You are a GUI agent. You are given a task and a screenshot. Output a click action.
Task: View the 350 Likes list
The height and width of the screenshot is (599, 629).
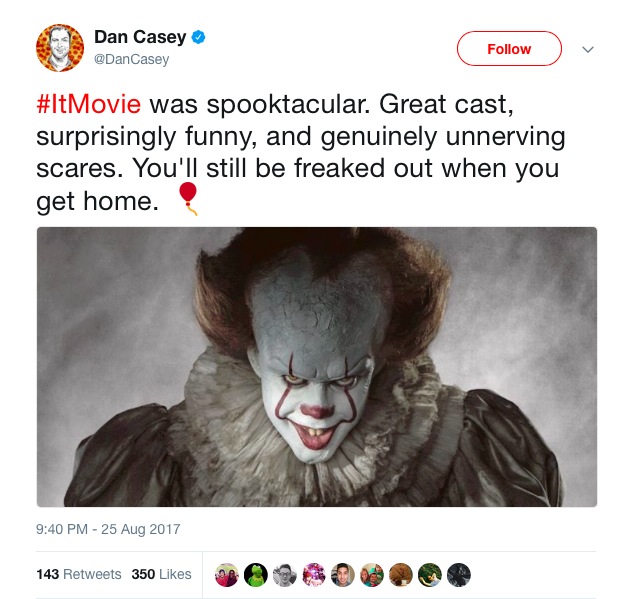click(x=161, y=575)
